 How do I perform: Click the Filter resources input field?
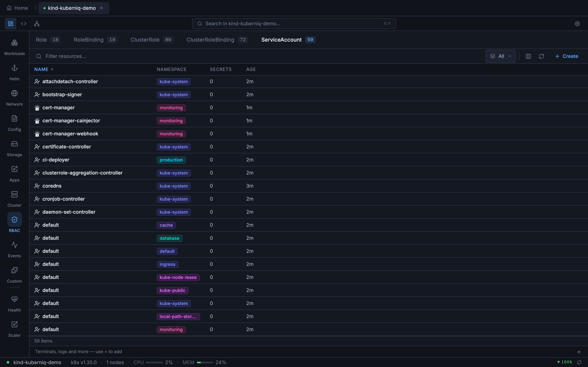tap(66, 56)
